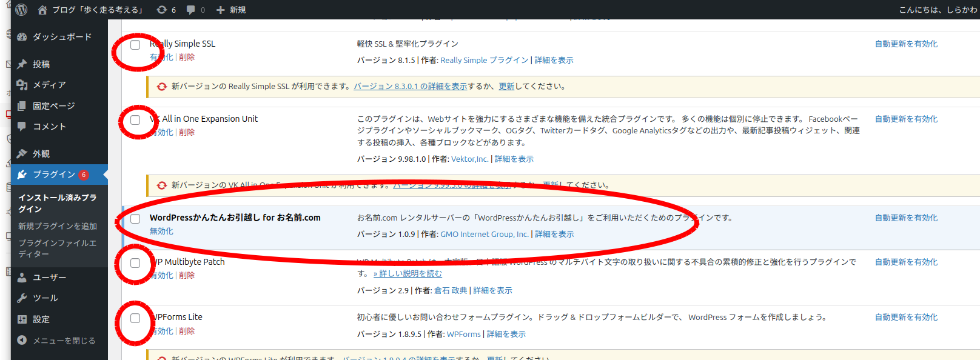Click 詳細を表示 for the お名前.com plugin

[554, 234]
